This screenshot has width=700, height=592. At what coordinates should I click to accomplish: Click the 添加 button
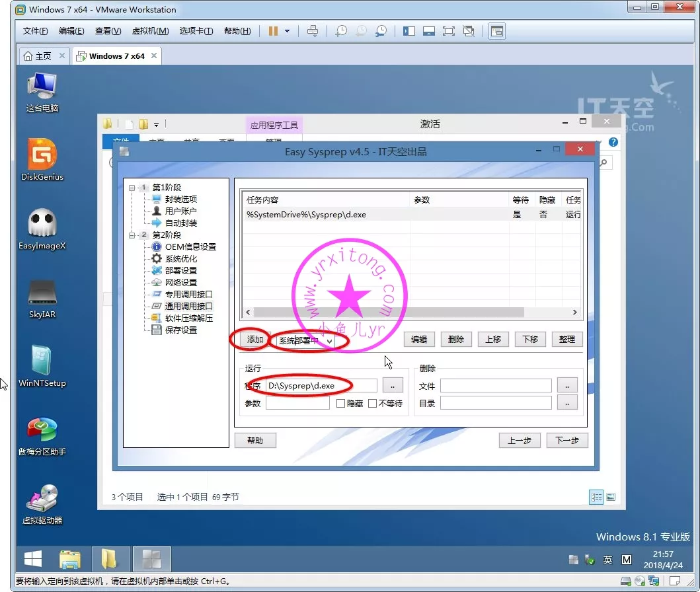pyautogui.click(x=254, y=340)
